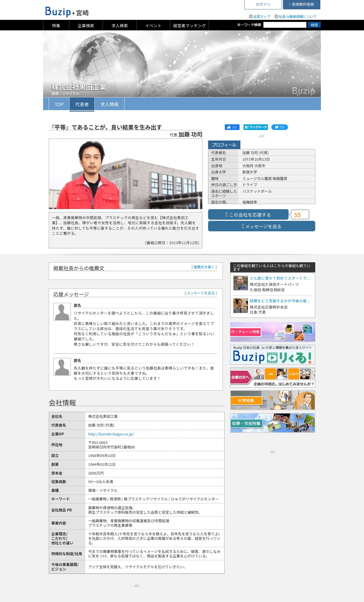Open 社長.tv動画掲載について link
364x602 pixels.
pyautogui.click(x=298, y=17)
